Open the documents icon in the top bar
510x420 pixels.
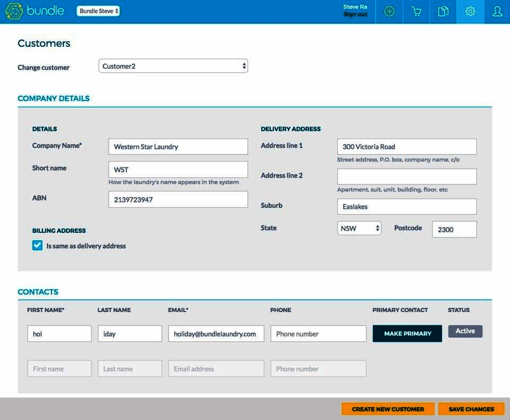pos(444,11)
